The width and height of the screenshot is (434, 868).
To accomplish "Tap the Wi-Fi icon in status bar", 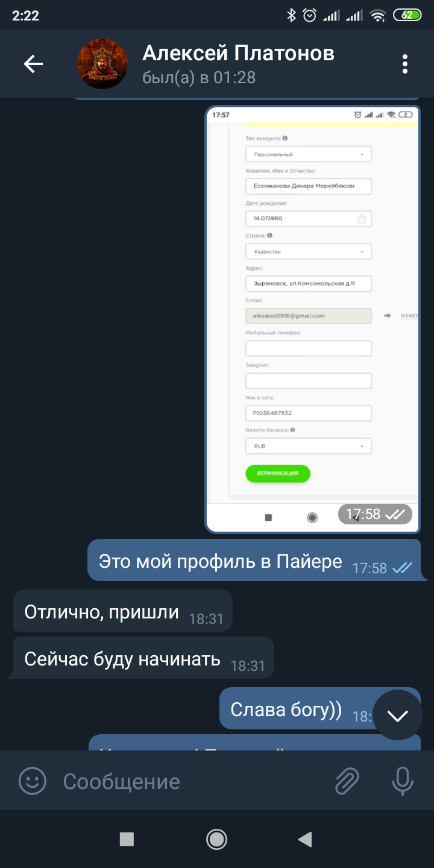I will 378,16.
